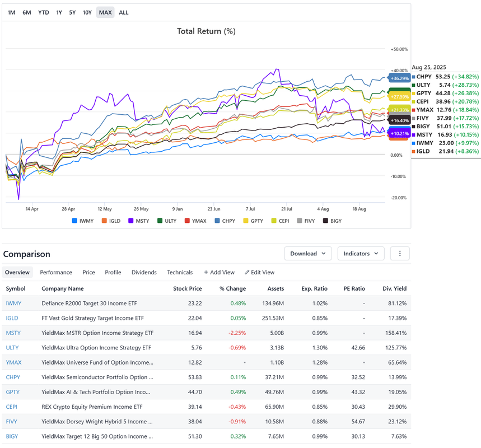This screenshot has height=448, width=481.
Task: Select the 1Y time range
Action: coord(59,12)
